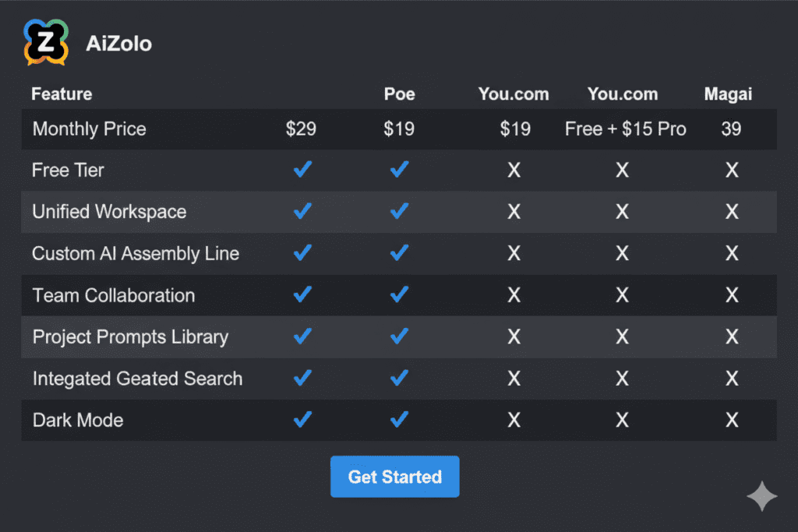This screenshot has height=532, width=798.
Task: Click the $29 monthly price cell
Action: (301, 129)
